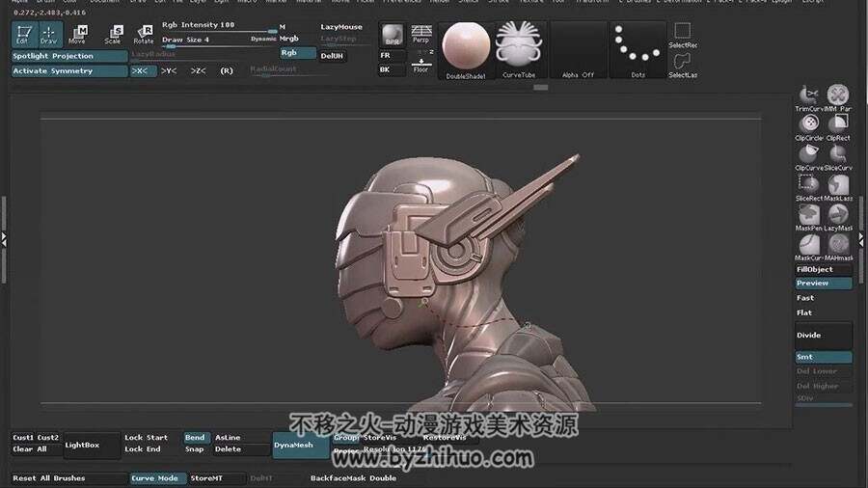Pick the SliceCurve brush
Viewport: 868px width, 488px height.
point(838,158)
